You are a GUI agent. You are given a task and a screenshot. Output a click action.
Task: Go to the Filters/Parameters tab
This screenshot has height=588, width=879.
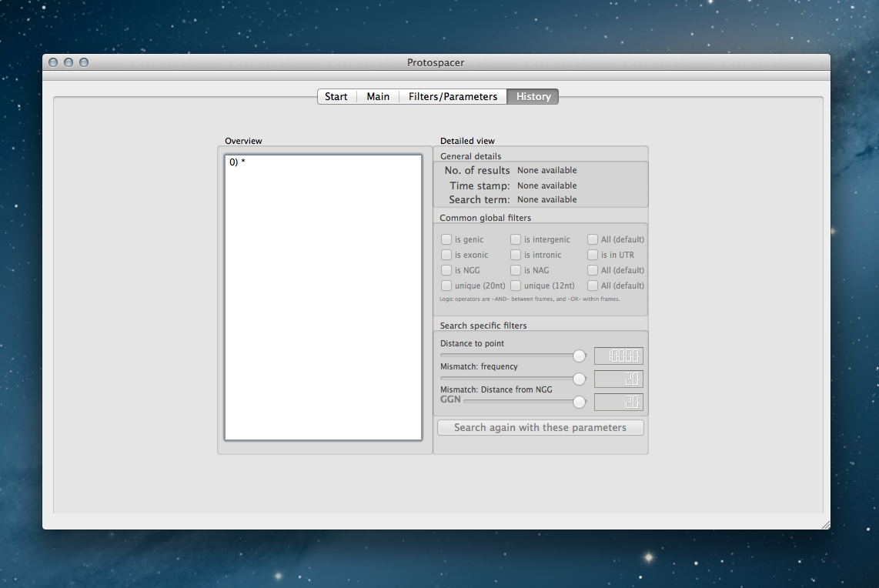tap(453, 96)
